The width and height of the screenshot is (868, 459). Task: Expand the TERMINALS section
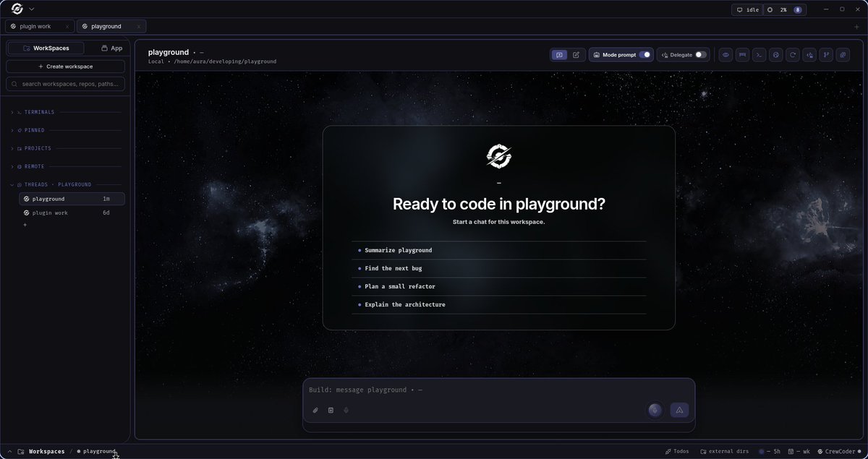(65, 112)
